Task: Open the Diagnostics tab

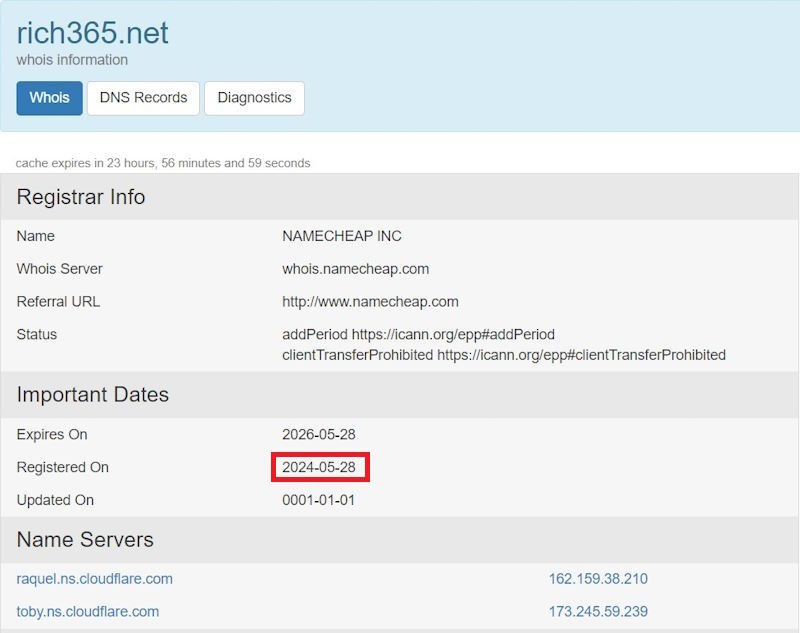Action: click(254, 98)
